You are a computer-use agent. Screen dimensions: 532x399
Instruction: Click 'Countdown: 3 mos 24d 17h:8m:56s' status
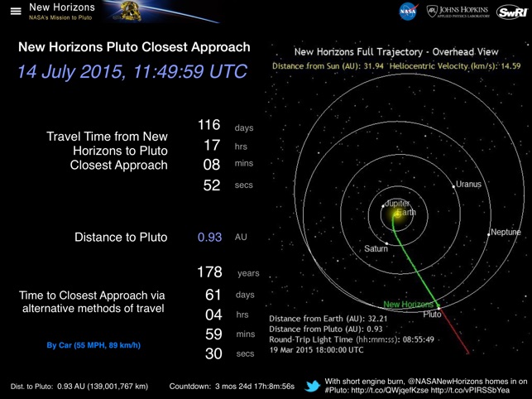(x=232, y=387)
